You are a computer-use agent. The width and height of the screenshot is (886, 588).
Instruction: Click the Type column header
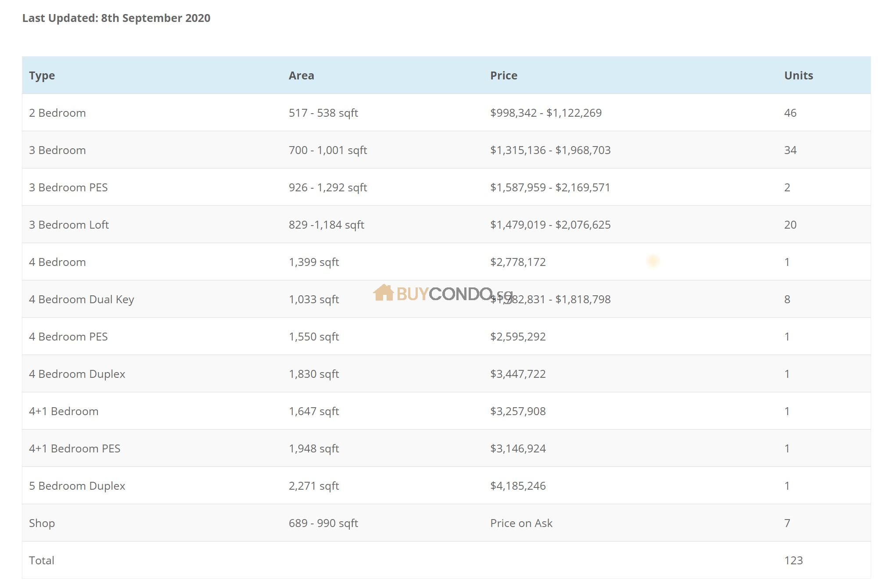[x=42, y=75]
